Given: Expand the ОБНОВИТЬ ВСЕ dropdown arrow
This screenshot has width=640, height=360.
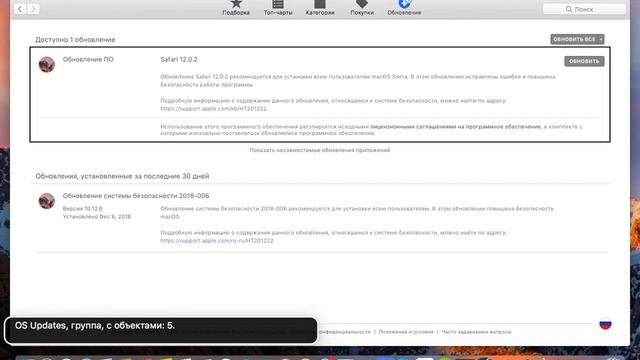Looking at the screenshot, I should (x=601, y=39).
